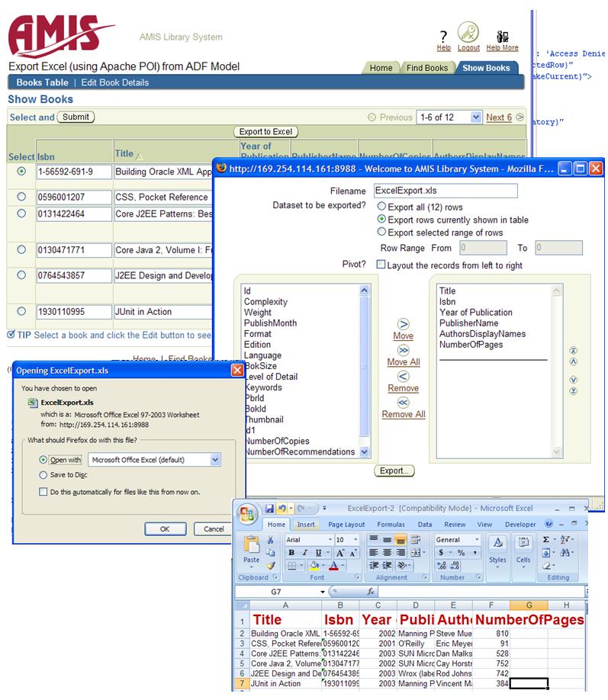Open Customize Quick Access Toolbar dropdown
The width and height of the screenshot is (608, 700).
click(x=324, y=508)
